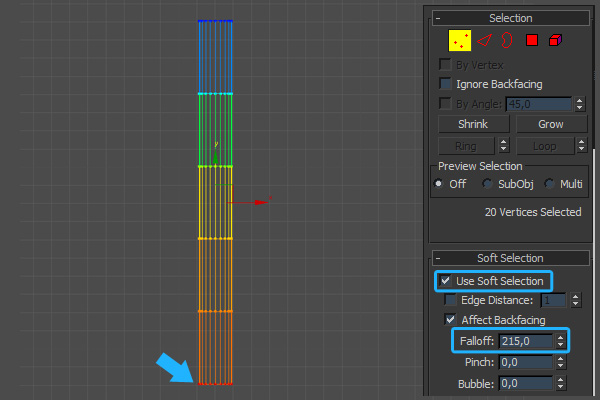This screenshot has height=400, width=600.
Task: Select Border sub-object mode icon
Action: point(507,41)
